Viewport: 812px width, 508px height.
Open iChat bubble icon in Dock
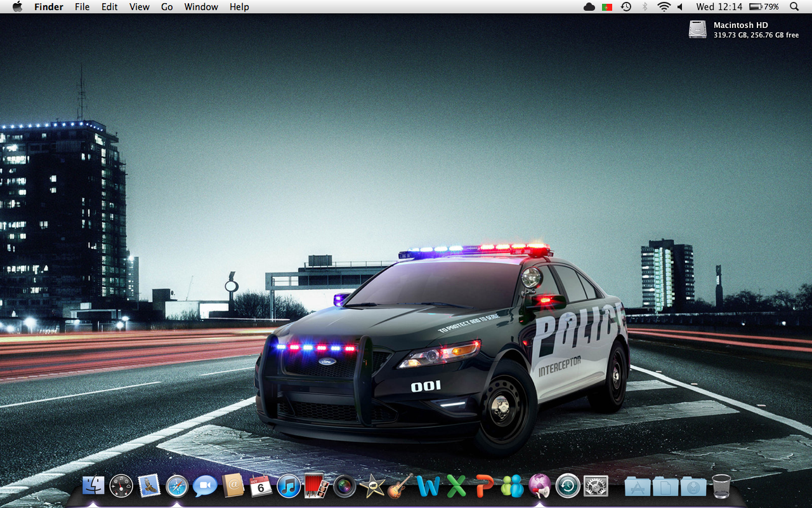click(x=205, y=486)
